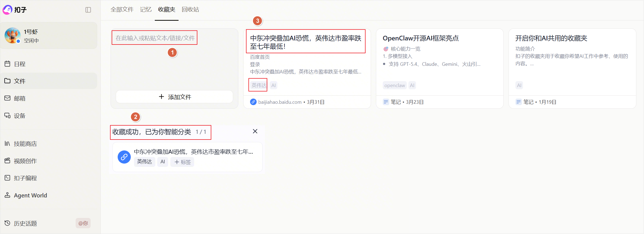644x234 pixels.
Task: Open the 中东冲突叠加AI恐慌 card title
Action: (306, 42)
